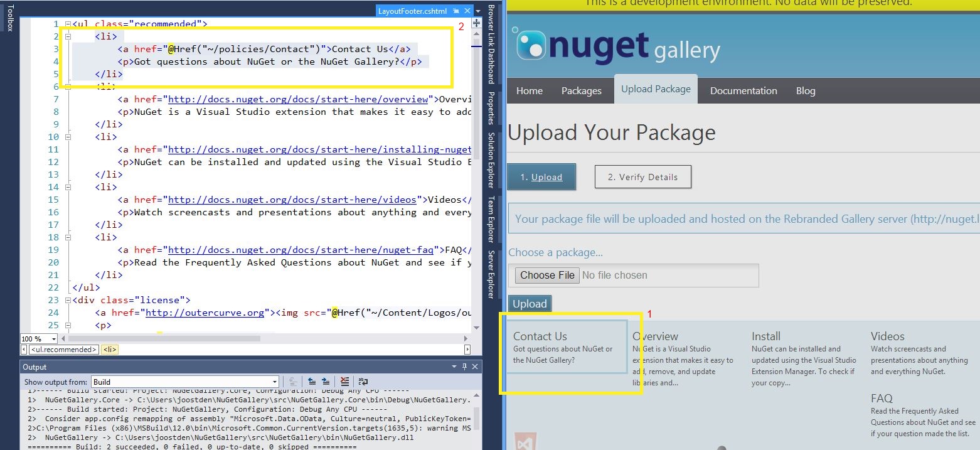Screen dimensions: 980x450
Task: Open the Toolbox side panel
Action: coord(9,18)
